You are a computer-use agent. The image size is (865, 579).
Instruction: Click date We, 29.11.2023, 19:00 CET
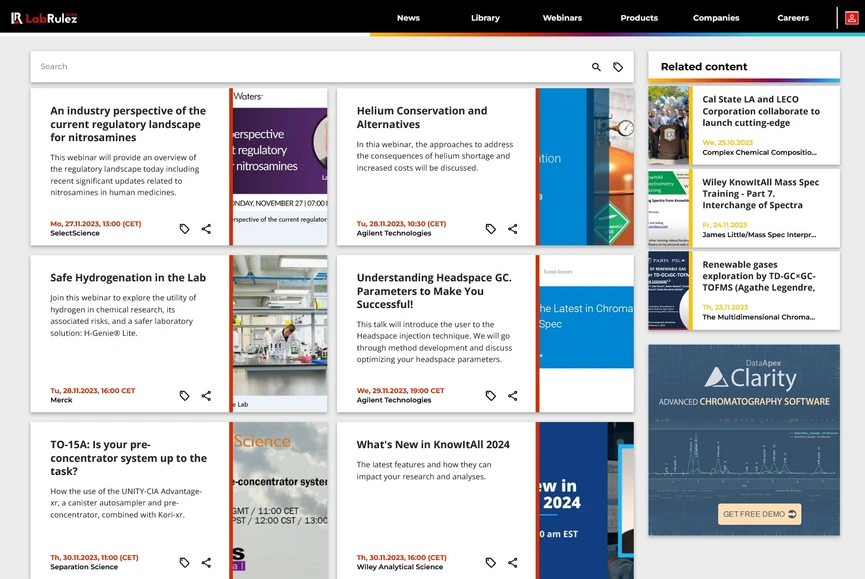401,390
